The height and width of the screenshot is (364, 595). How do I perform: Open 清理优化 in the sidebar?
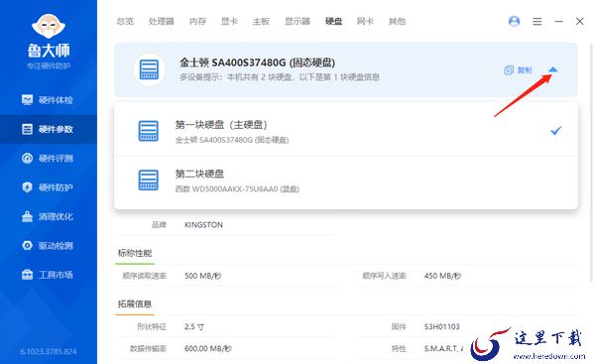[48, 217]
